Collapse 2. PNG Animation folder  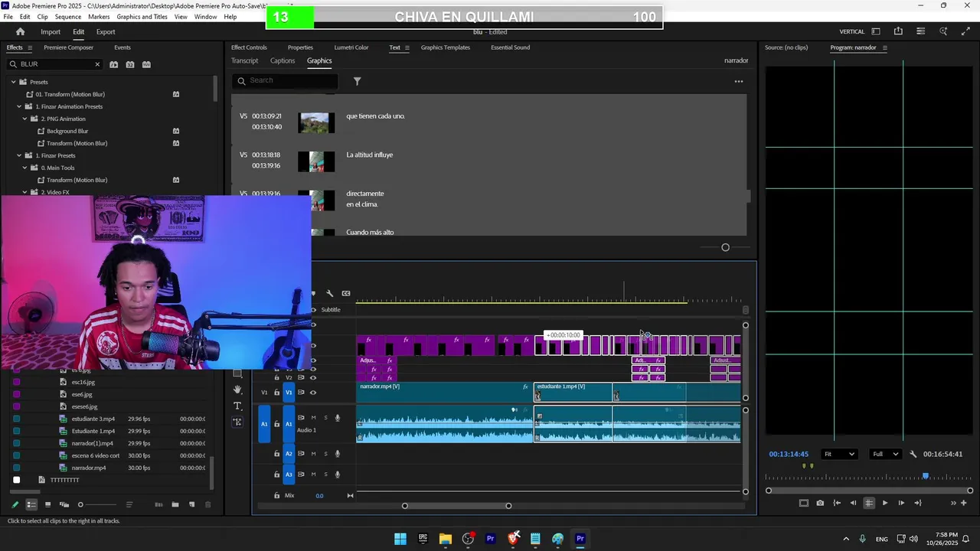pos(25,119)
